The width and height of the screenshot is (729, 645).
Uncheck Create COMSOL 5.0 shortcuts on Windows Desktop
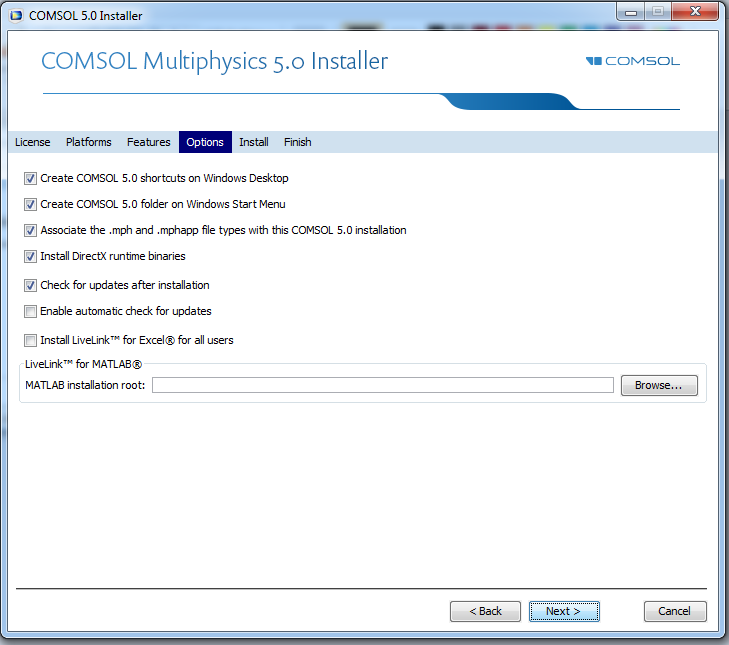click(30, 179)
